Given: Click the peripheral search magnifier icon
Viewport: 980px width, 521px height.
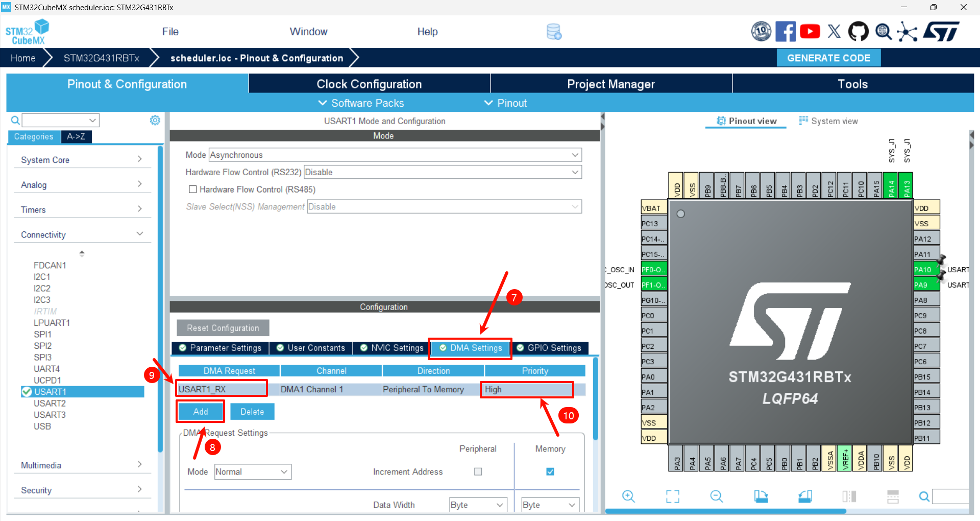Looking at the screenshot, I should pos(15,120).
